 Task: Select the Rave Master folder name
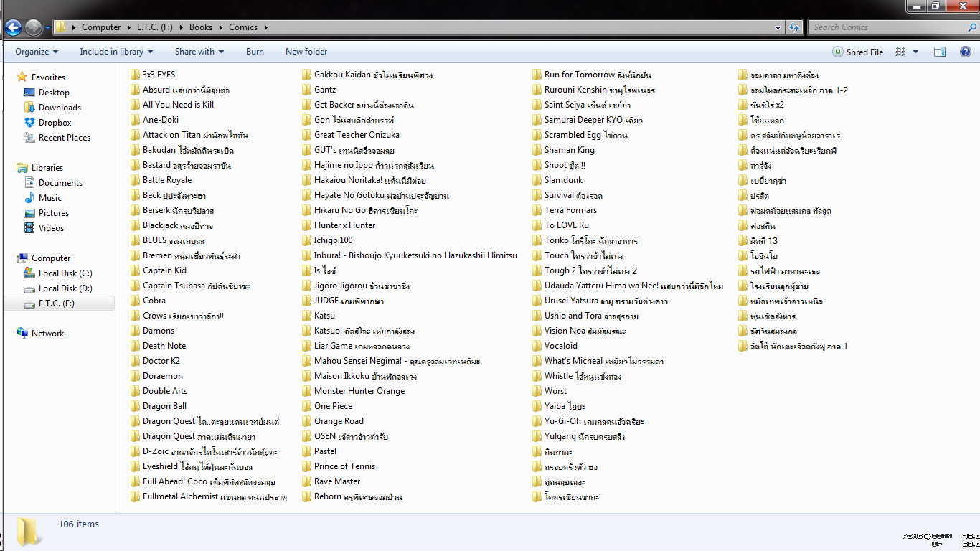point(337,481)
